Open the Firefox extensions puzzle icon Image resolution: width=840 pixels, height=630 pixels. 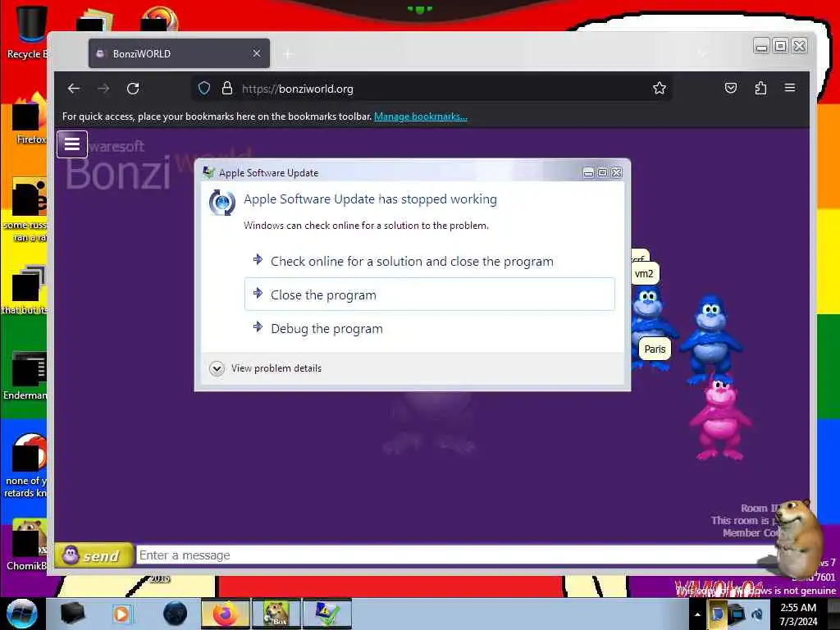click(760, 88)
